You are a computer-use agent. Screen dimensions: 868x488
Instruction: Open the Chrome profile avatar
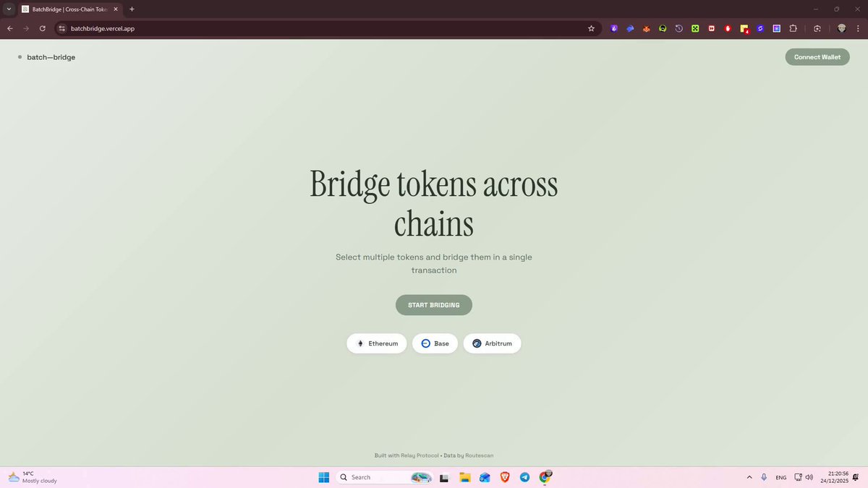click(x=841, y=28)
